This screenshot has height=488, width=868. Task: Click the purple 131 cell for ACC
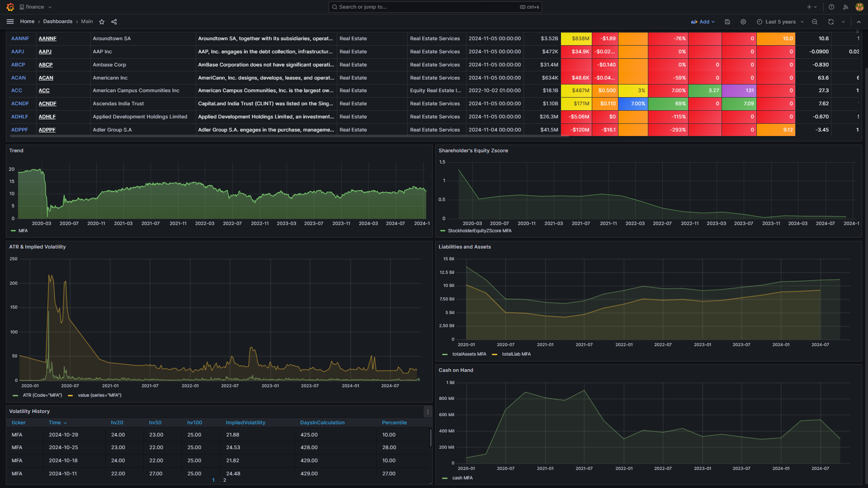point(739,90)
